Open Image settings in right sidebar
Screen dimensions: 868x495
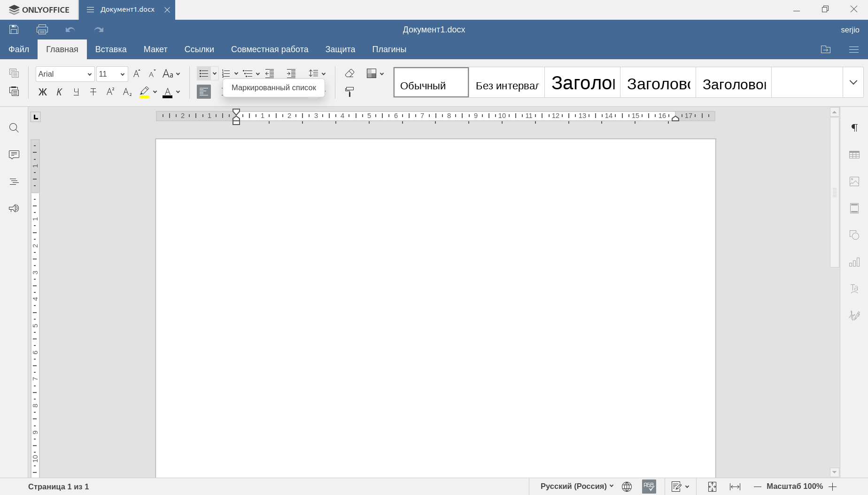(x=854, y=181)
